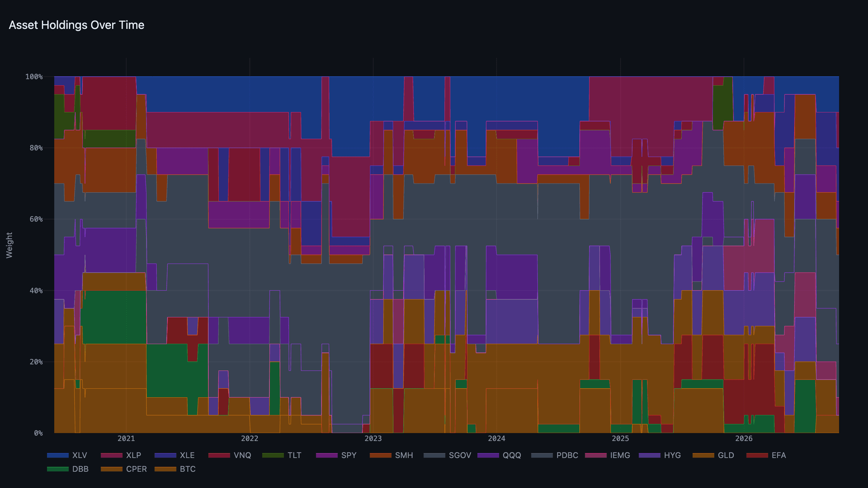Click the 40% y-axis tick label
Viewport: 868px width, 488px height.
[x=36, y=291]
